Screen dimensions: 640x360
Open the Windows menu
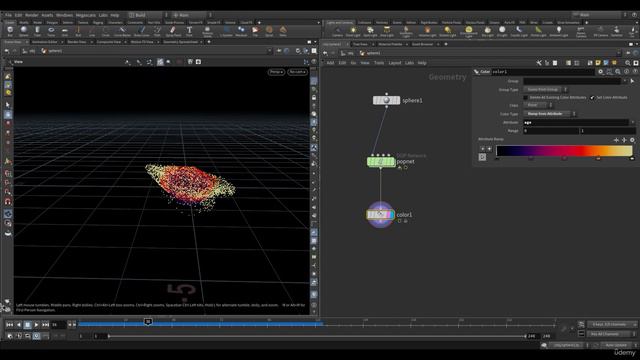[x=64, y=15]
